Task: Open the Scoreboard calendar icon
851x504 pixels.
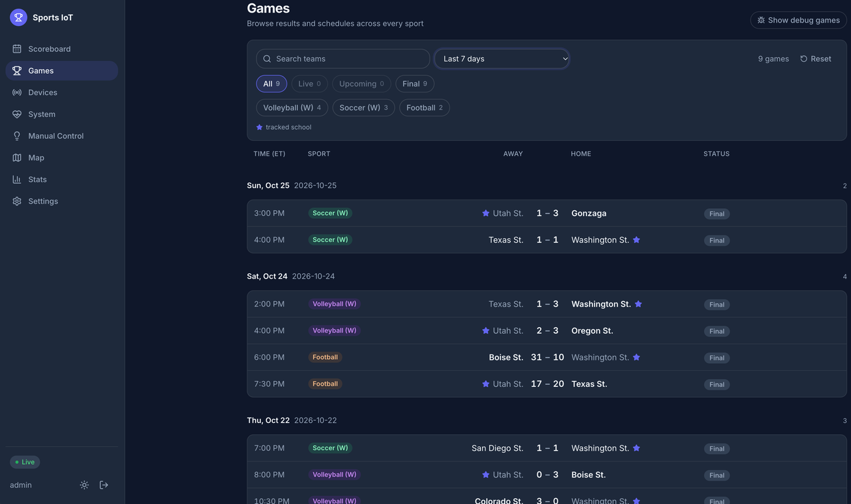Action: (x=17, y=49)
